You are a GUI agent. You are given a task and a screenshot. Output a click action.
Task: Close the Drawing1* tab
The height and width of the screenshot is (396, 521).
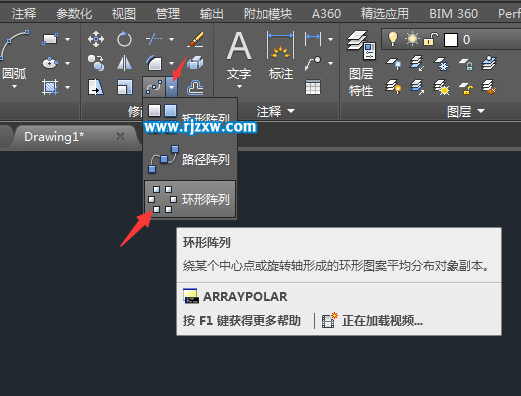pos(120,136)
